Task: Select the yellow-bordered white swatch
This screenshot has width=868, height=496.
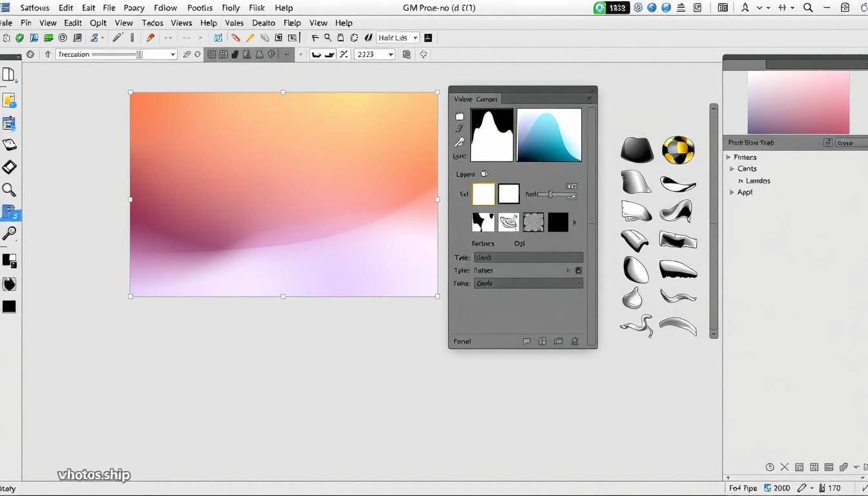Action: 484,194
